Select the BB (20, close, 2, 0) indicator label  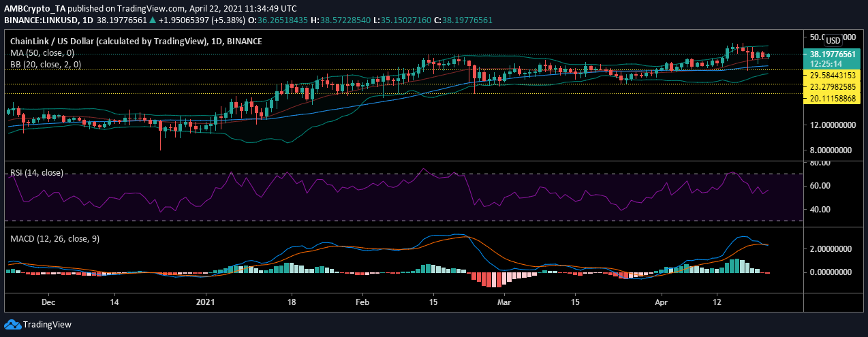(x=44, y=64)
